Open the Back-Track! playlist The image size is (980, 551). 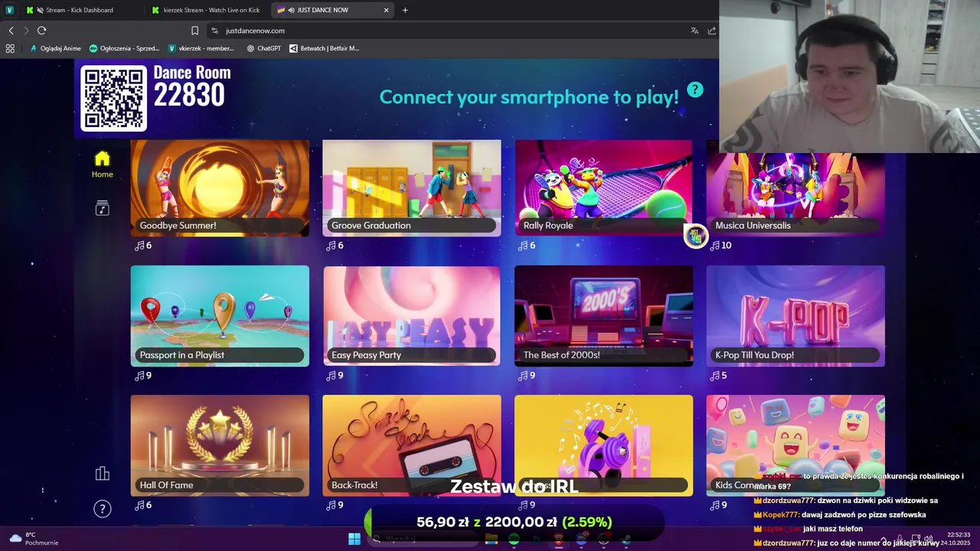[x=412, y=445]
